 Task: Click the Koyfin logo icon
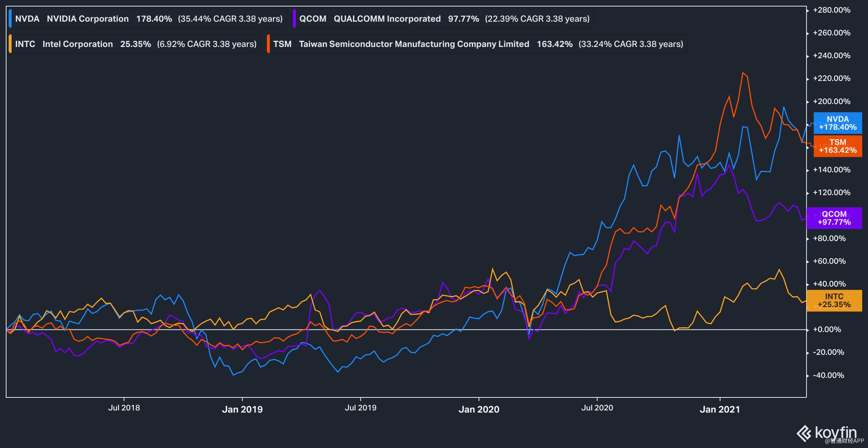coord(804,433)
